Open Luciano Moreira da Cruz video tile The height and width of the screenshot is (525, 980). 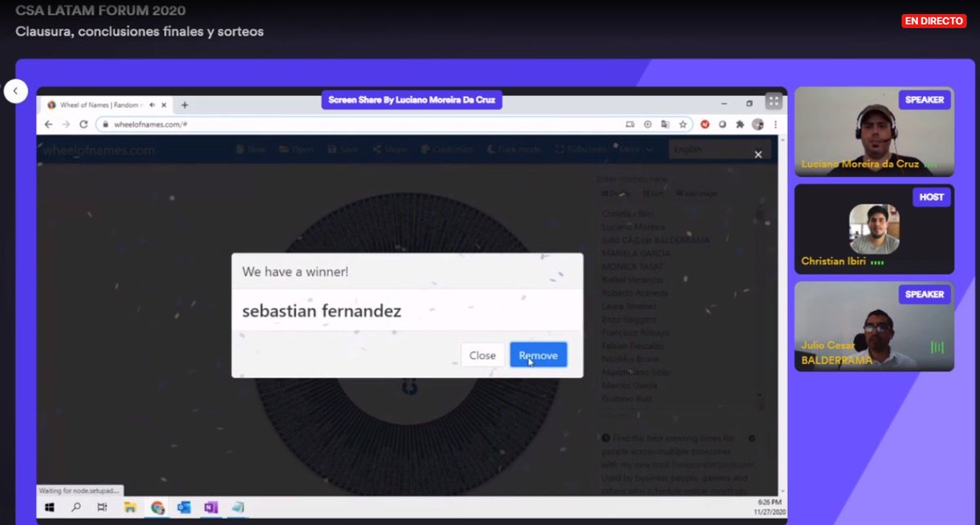[x=874, y=131]
